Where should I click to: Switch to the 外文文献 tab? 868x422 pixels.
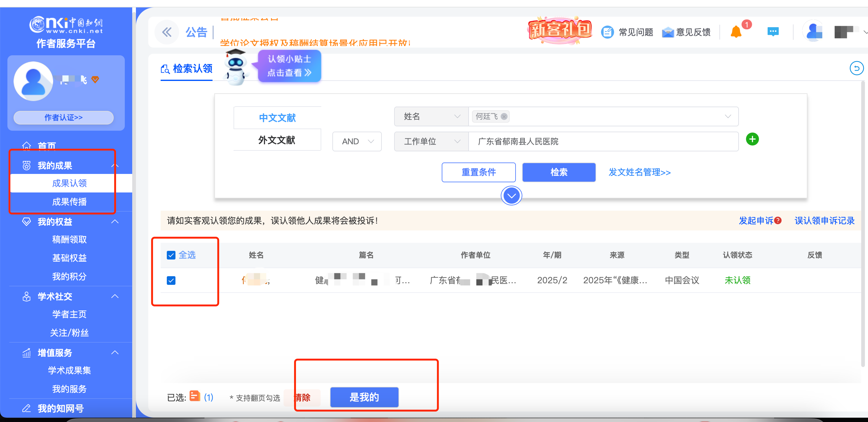coord(277,140)
